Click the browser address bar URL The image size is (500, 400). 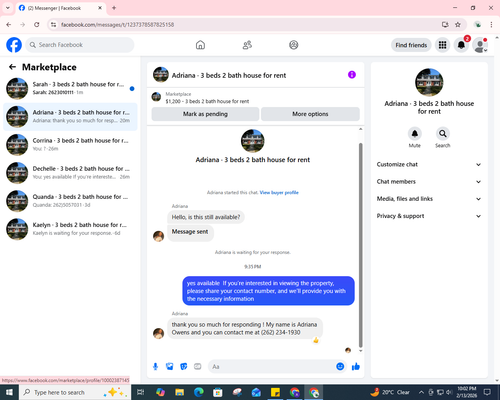117,25
